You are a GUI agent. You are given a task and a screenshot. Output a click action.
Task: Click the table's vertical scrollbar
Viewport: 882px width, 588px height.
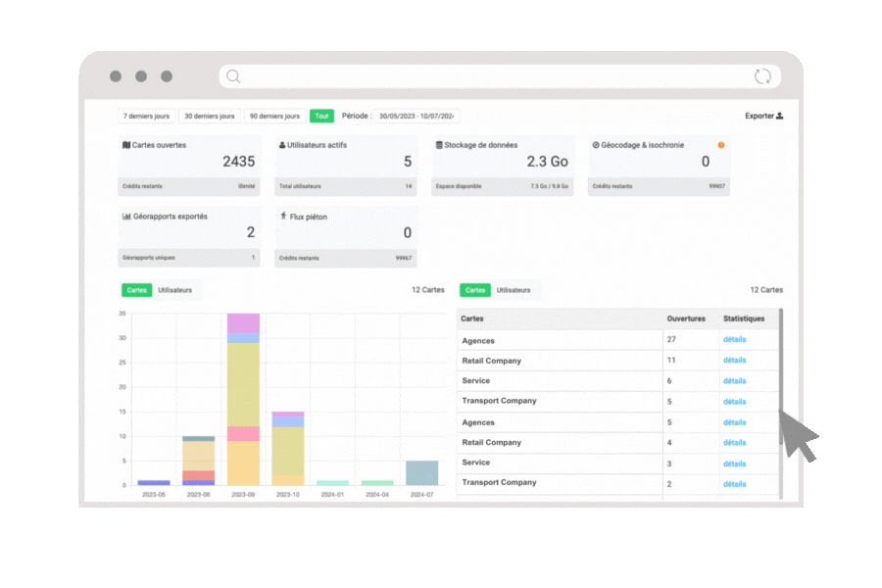click(781, 392)
